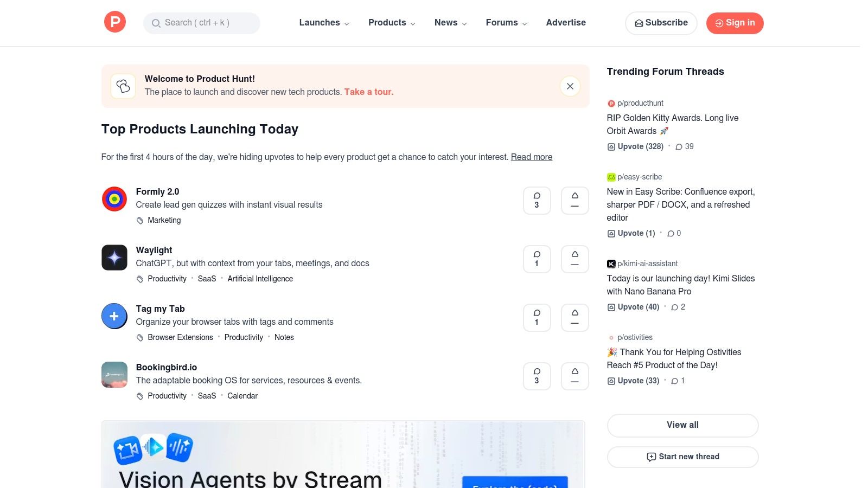868x488 pixels.
Task: Click the Subscribe bell icon
Action: coord(639,23)
